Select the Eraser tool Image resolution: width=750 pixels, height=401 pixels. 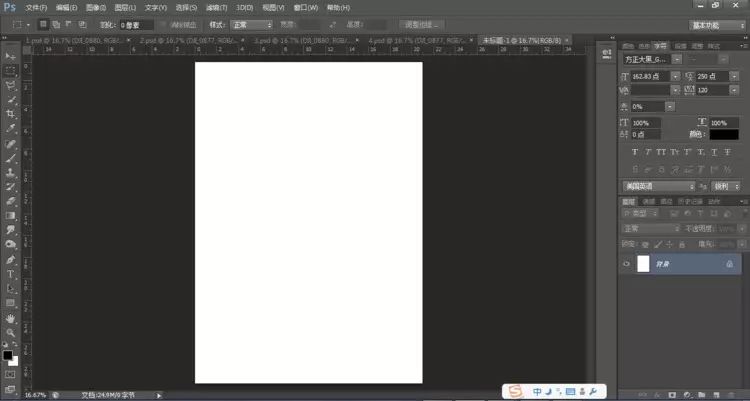pos(10,201)
